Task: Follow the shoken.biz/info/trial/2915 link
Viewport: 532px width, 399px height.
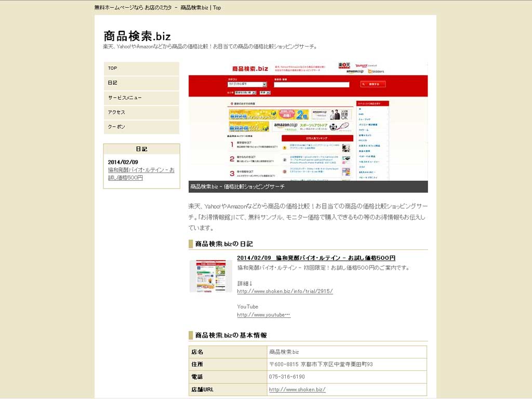Action: [x=285, y=291]
